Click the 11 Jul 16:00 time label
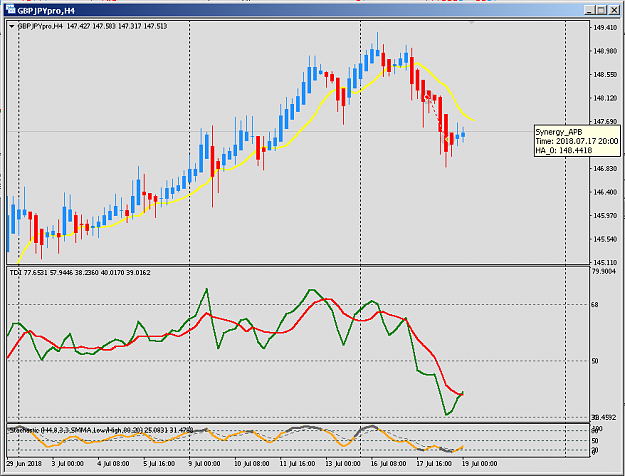Viewport: 625px width, 476px height. point(297,464)
